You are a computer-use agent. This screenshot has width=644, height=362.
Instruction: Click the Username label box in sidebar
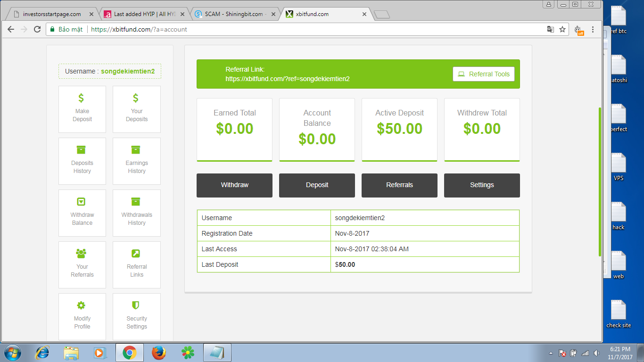[110, 71]
